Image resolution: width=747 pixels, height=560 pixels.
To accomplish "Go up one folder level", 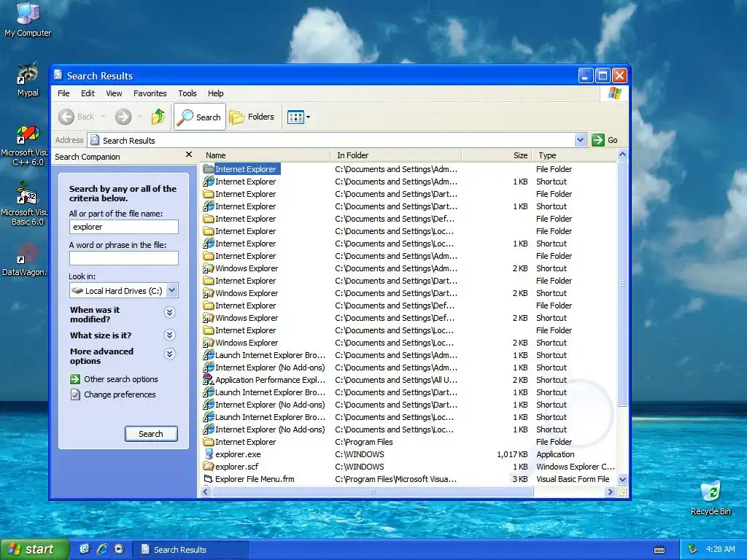I will tap(158, 117).
